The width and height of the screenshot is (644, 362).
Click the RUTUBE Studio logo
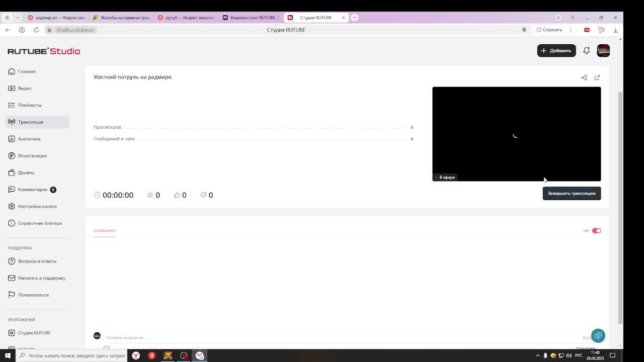tap(44, 51)
